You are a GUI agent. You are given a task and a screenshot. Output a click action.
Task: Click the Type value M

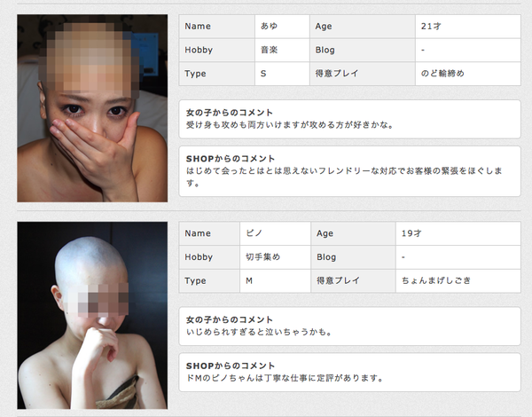[250, 280]
